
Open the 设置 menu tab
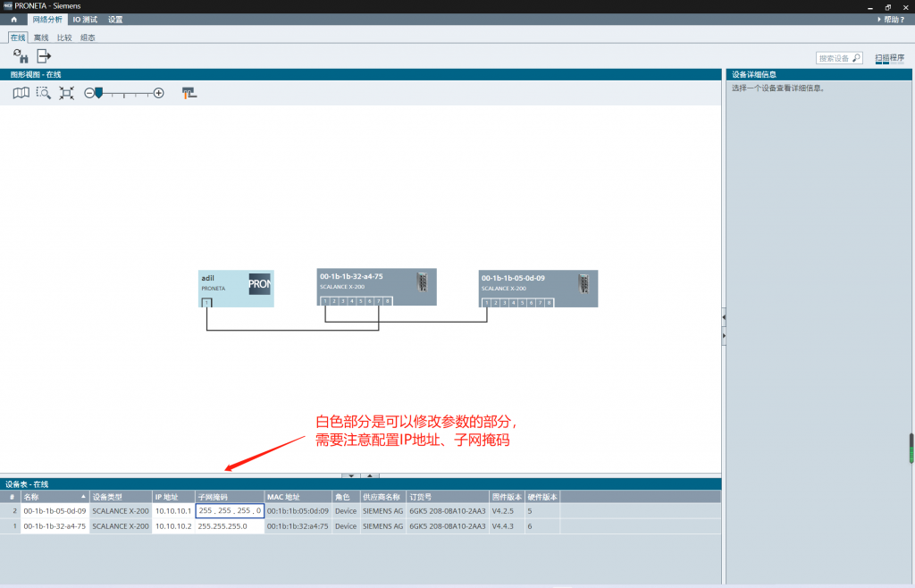pyautogui.click(x=115, y=20)
